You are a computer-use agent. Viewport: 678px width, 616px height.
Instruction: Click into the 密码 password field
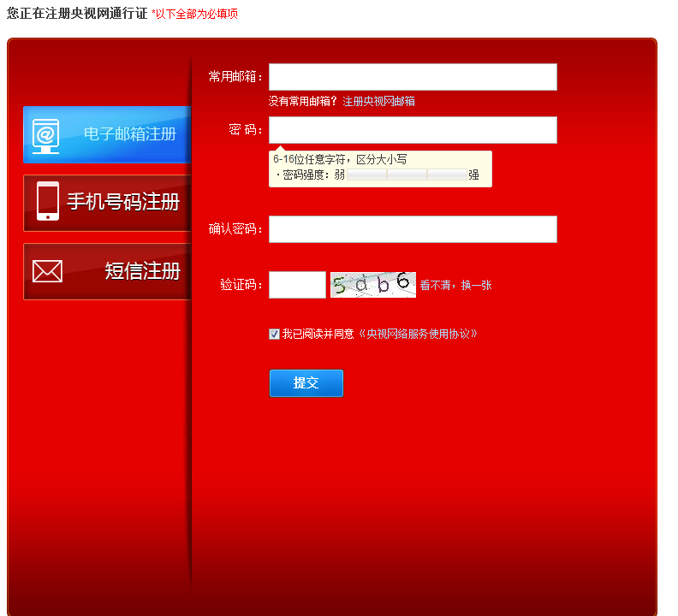413,130
